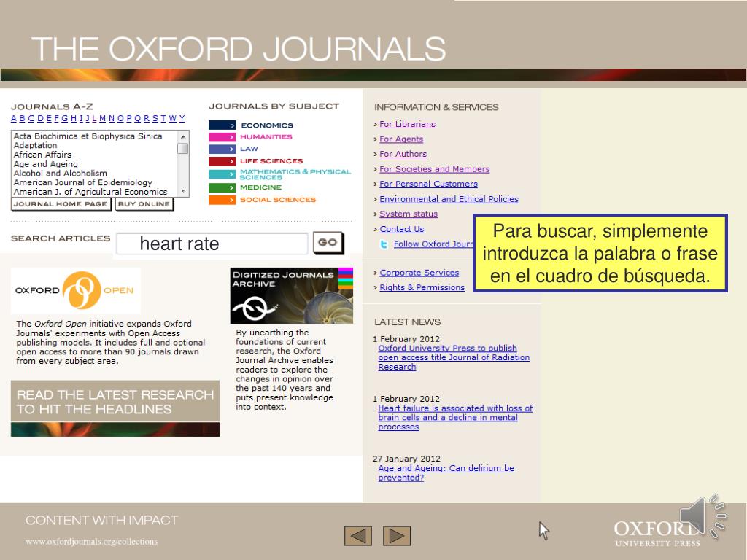Click the Social Sciences orange arrow swatch
This screenshot has width=747, height=560.
point(222,200)
